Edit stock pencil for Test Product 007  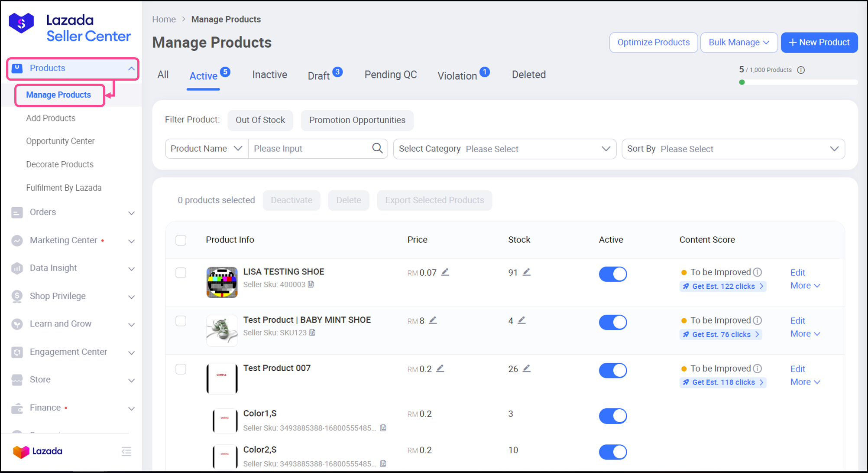pos(526,369)
